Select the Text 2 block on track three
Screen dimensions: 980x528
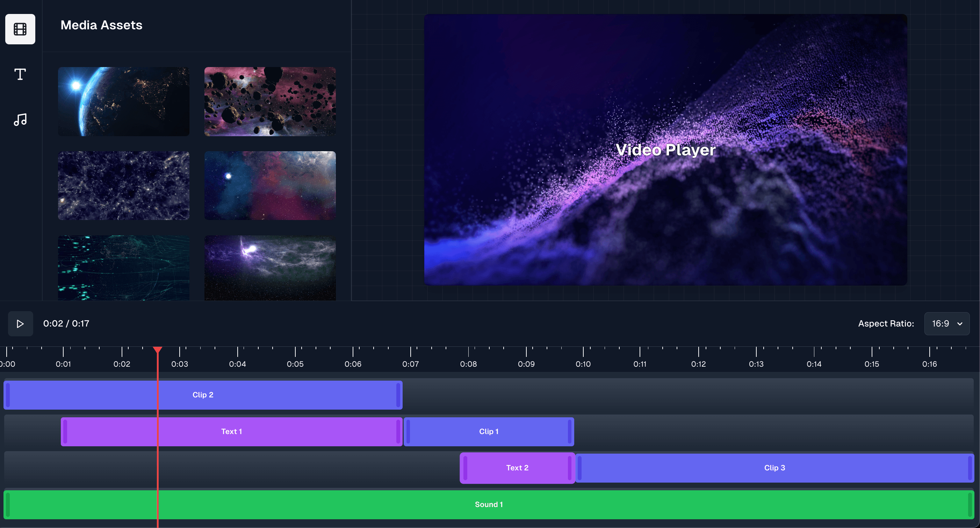point(517,468)
